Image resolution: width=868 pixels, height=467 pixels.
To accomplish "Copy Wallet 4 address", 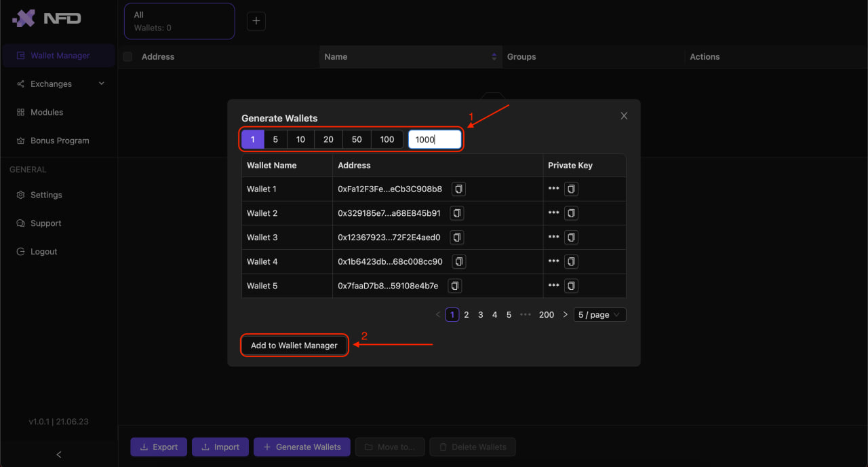I will [x=459, y=261].
